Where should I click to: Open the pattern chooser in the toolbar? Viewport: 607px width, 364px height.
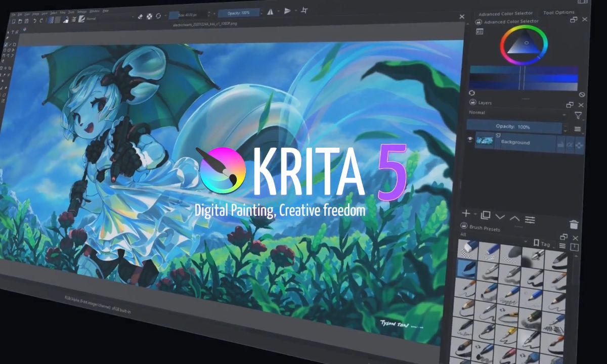click(x=57, y=19)
